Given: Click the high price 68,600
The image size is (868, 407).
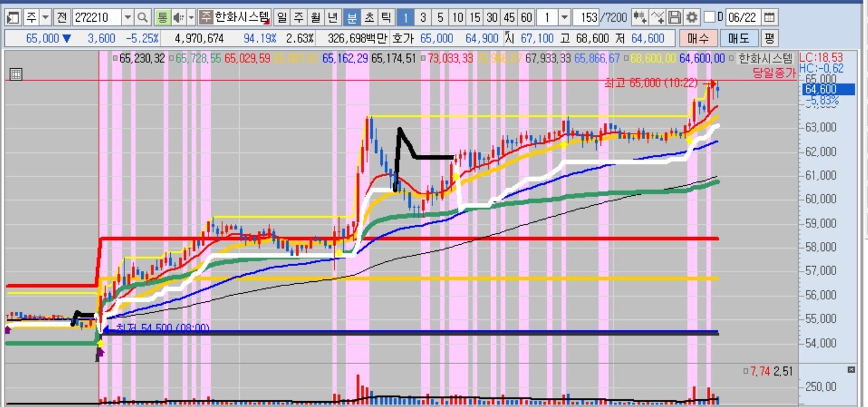Looking at the screenshot, I should [593, 39].
